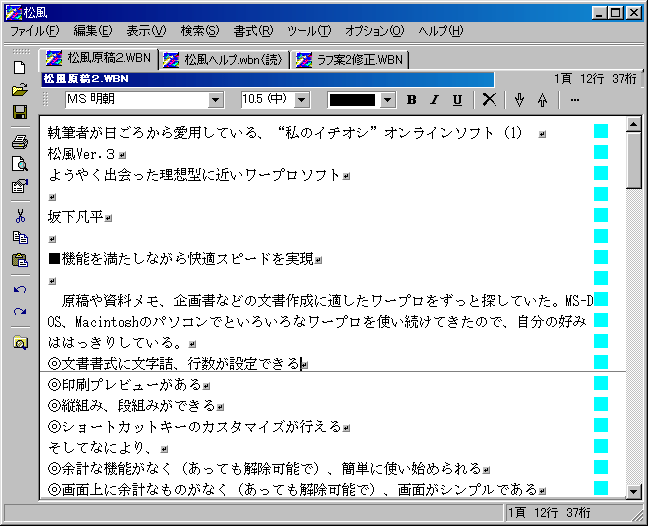This screenshot has width=648, height=526.
Task: Cut selection with the scissors icon
Action: pyautogui.click(x=19, y=216)
